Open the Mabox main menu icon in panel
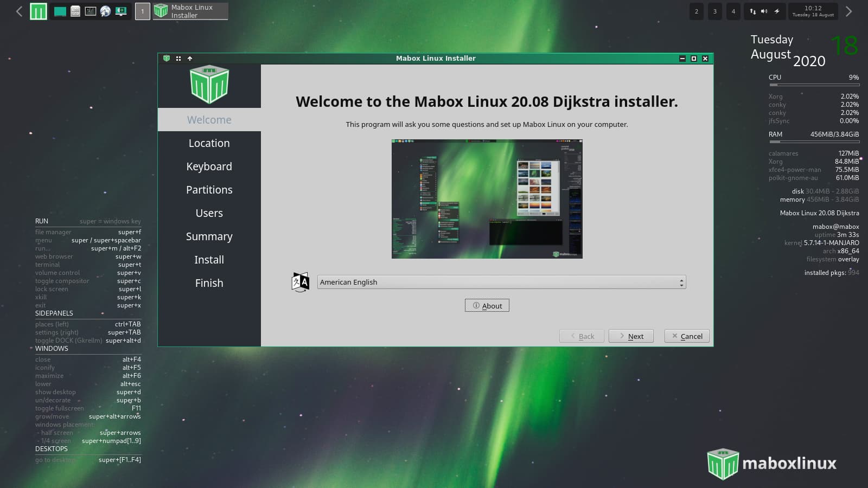This screenshot has width=868, height=488. pos(38,11)
